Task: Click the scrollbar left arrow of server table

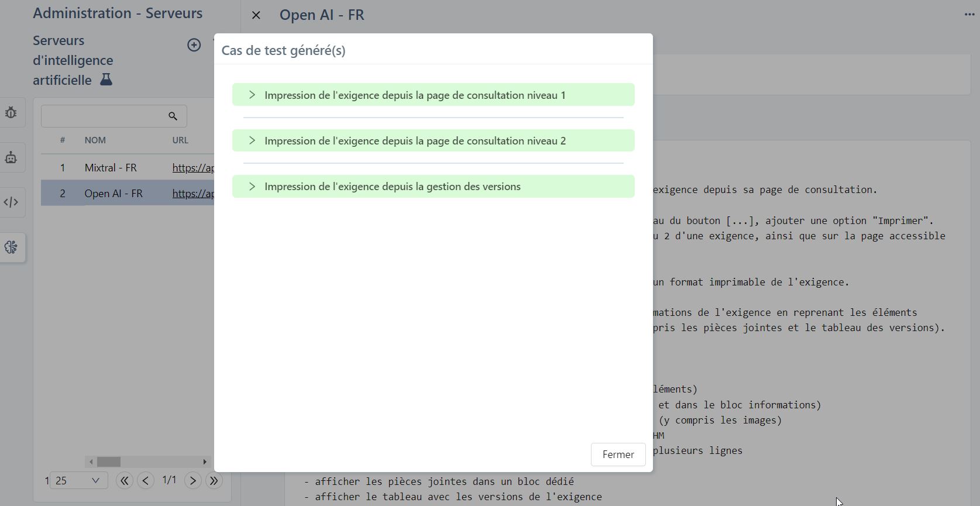Action: [90, 462]
